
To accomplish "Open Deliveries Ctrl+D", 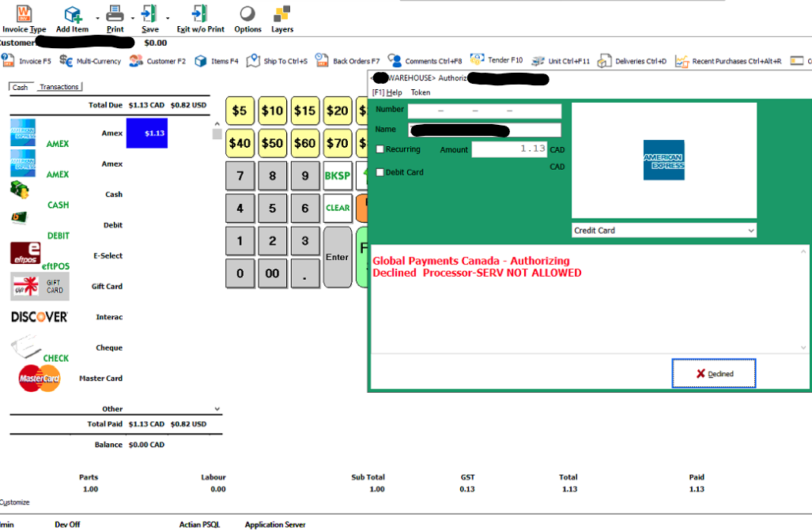I will [632, 61].
